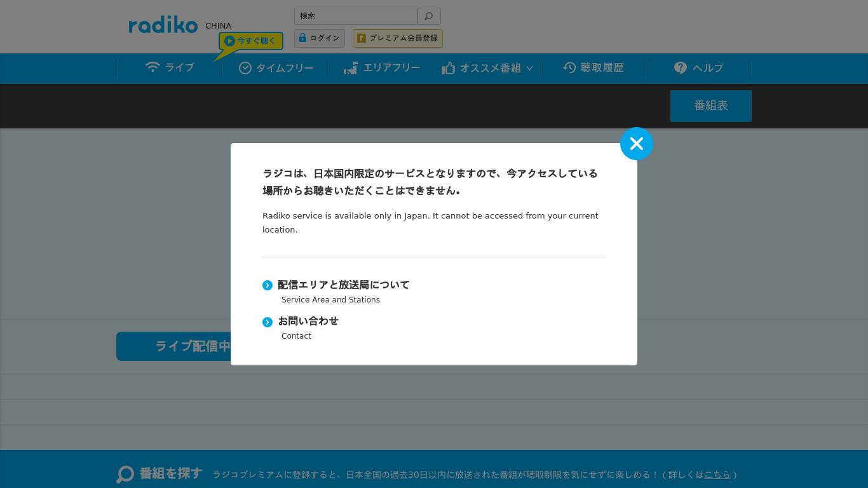Open the ライブ tab
The height and width of the screenshot is (488, 868).
(170, 67)
